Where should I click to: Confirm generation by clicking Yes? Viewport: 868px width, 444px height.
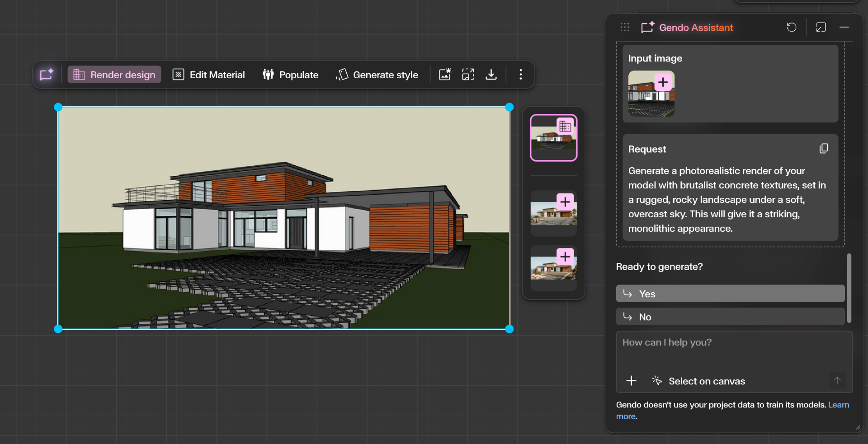click(x=730, y=294)
